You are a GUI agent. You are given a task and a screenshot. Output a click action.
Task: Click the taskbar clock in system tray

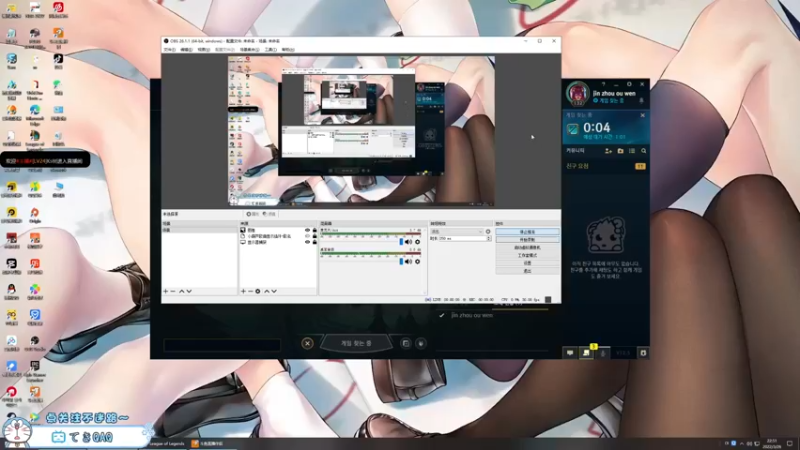pyautogui.click(x=772, y=443)
